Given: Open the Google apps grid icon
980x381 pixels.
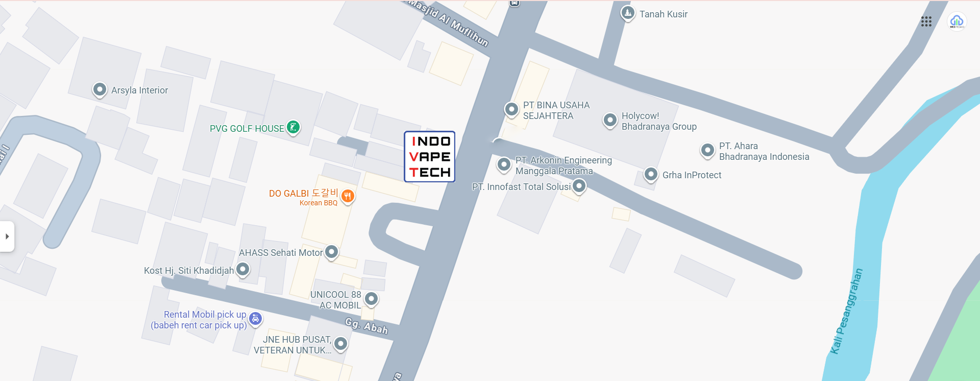Looking at the screenshot, I should pyautogui.click(x=926, y=21).
